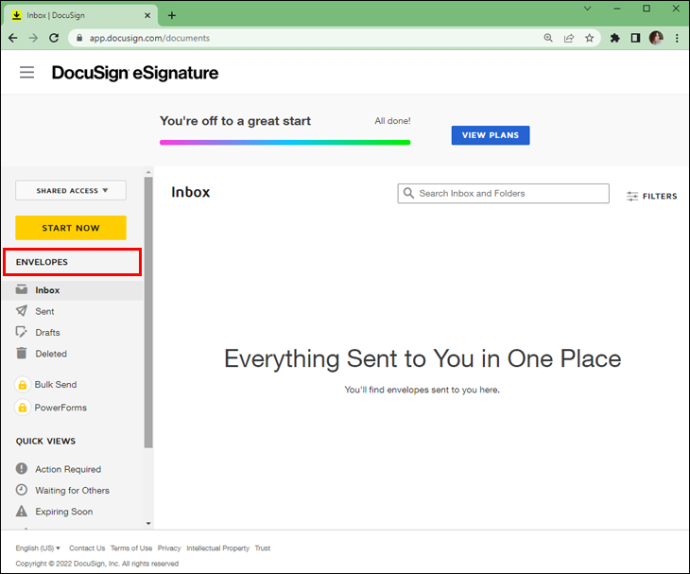The height and width of the screenshot is (574, 690).
Task: Click the Bulk Send lock icon
Action: pos(22,385)
